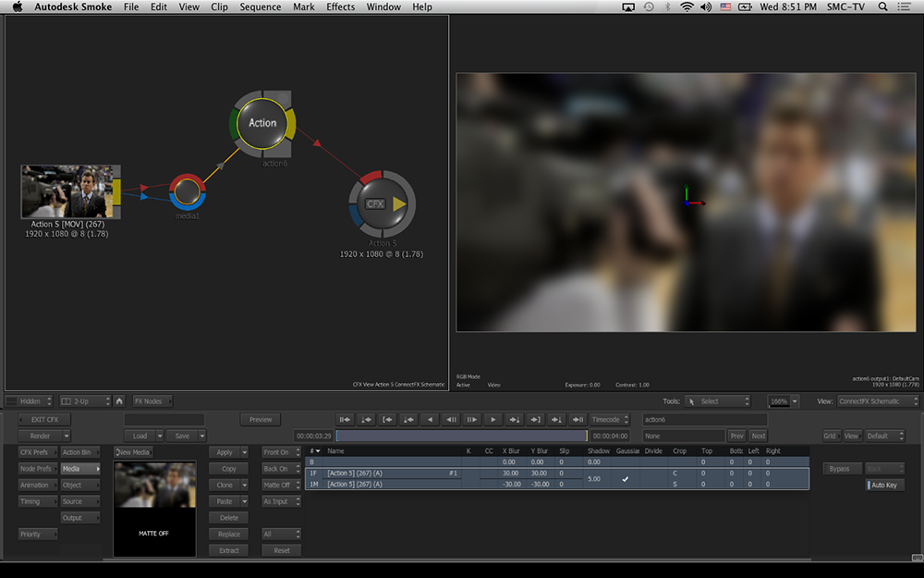Click the timeline scrub bar
The width and height of the screenshot is (924, 578).
click(x=460, y=436)
